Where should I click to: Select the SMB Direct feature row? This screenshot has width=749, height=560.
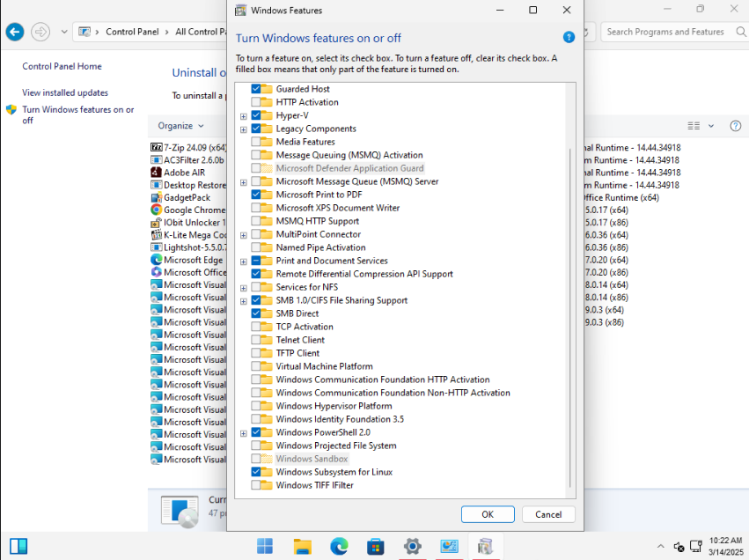pyautogui.click(x=297, y=313)
